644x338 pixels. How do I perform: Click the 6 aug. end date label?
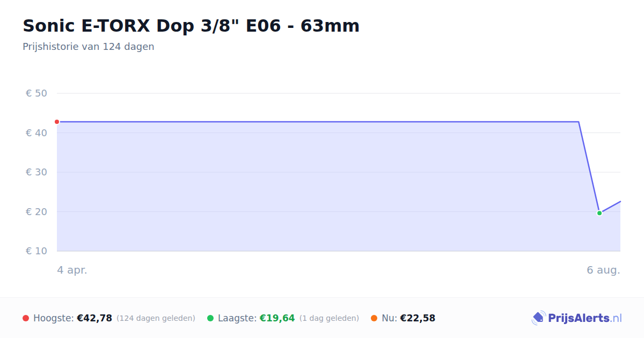click(x=604, y=270)
